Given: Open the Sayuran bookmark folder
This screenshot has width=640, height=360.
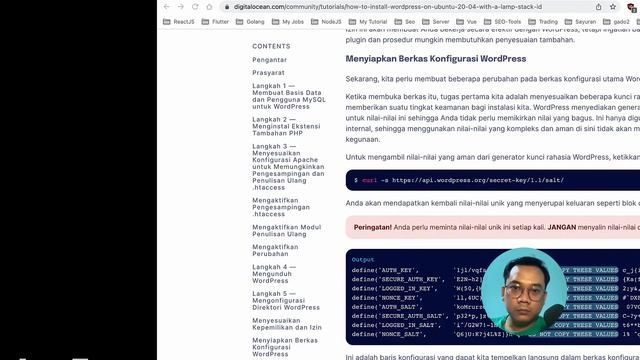Looking at the screenshot, I should 580,22.
